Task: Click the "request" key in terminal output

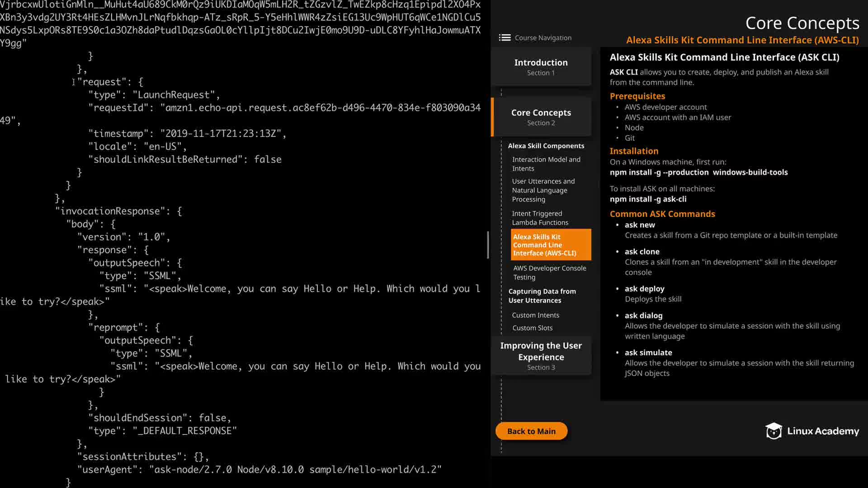Action: pos(102,82)
